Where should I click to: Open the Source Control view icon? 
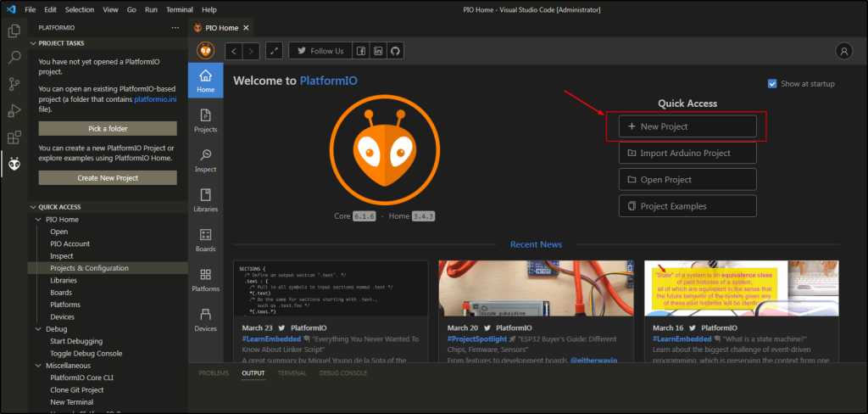14,84
